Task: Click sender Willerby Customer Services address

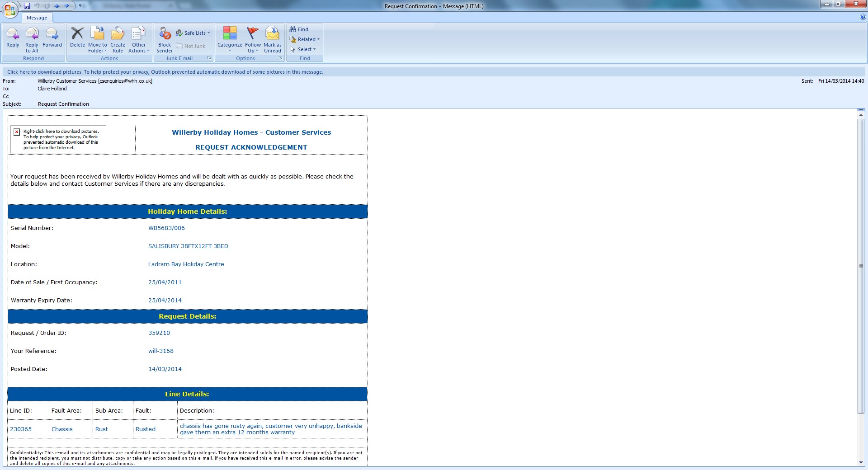Action: pos(95,81)
